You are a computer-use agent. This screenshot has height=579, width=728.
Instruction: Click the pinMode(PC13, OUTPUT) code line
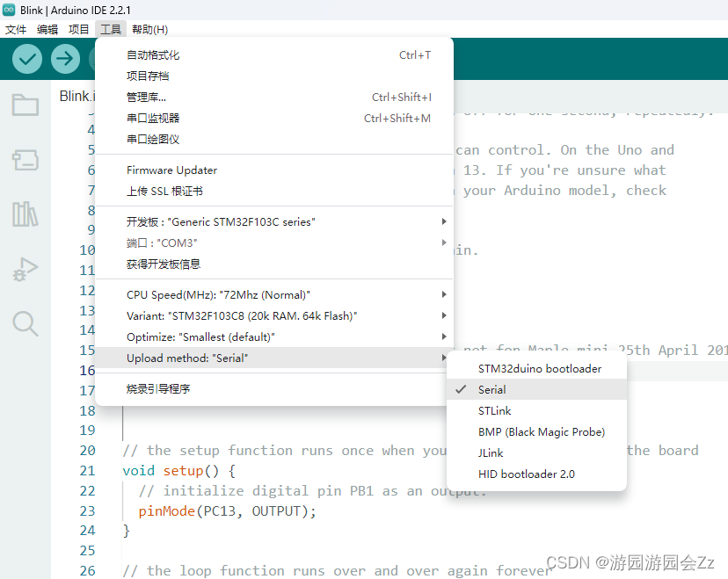(x=227, y=511)
